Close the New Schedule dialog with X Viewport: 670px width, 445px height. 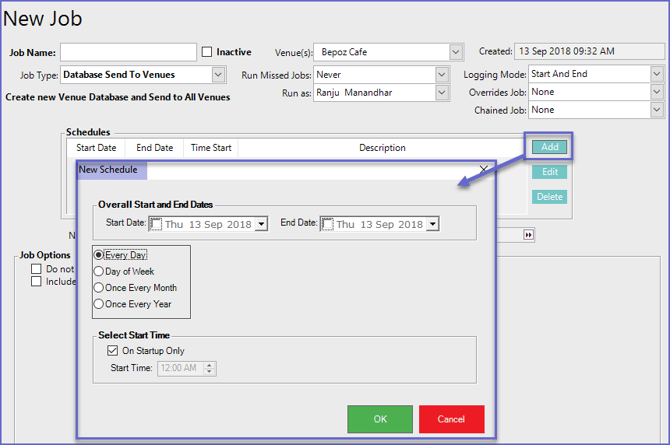(484, 171)
